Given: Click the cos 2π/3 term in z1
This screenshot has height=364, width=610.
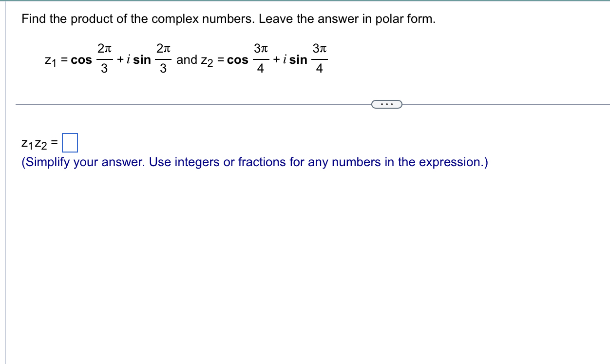Looking at the screenshot, I should 93,59.
